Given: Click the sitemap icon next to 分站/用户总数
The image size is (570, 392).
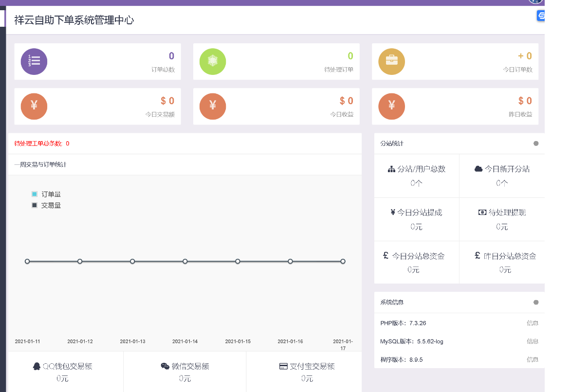Looking at the screenshot, I should (391, 169).
